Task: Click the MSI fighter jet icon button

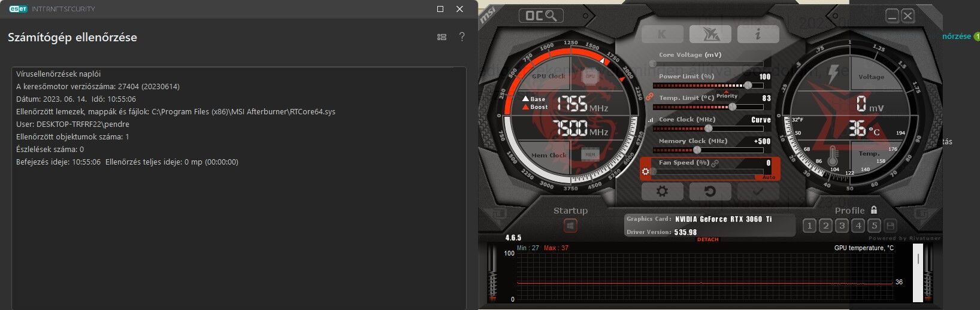Action: 710,34
